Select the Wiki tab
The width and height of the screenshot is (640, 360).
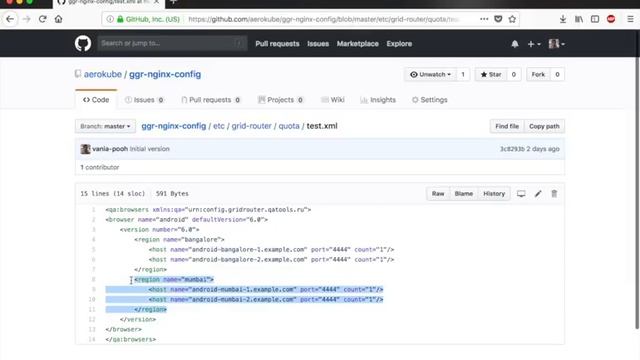pos(333,100)
